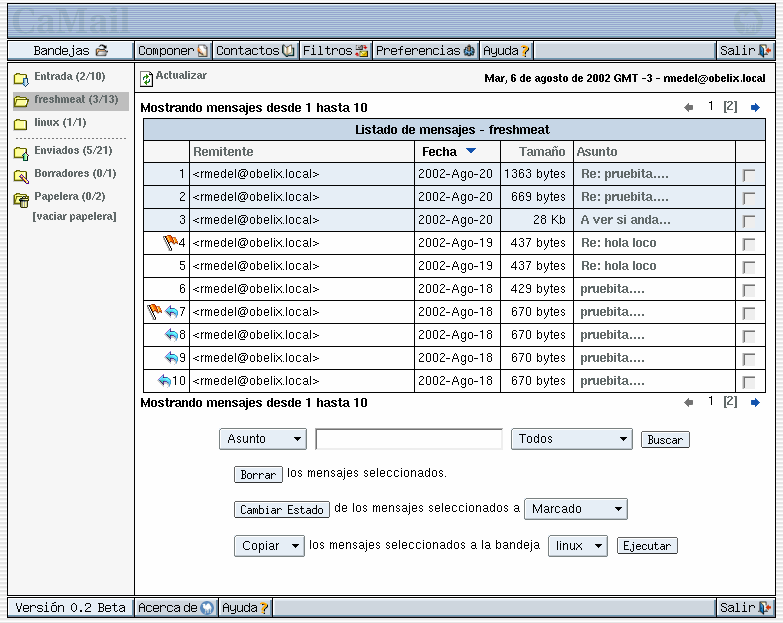This screenshot has height=623, width=783.
Task: Click the next page blue arrow above list
Action: coord(755,107)
